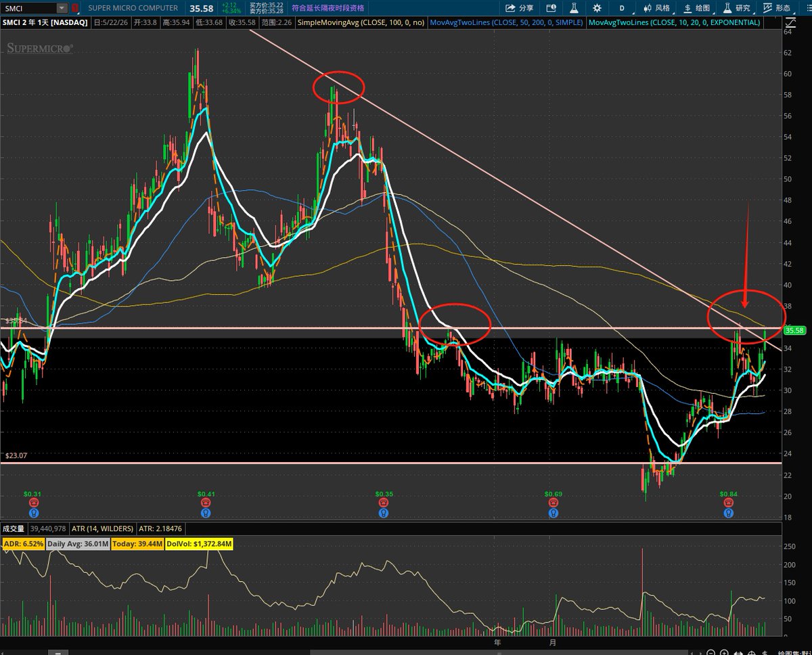Click MovAvgTwoLines (CLOSE, 50, 200, 0, SIMPLE) label
Screen dimensions: 812x655
[507, 22]
